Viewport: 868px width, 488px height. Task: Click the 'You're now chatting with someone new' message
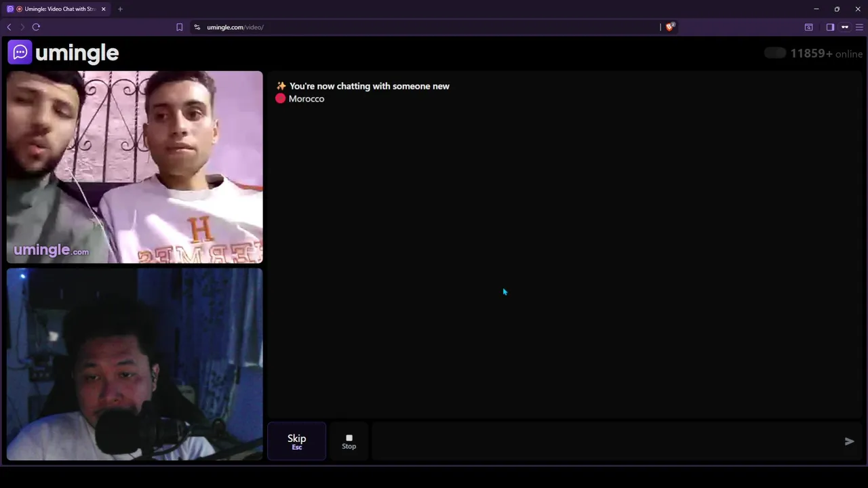(369, 86)
